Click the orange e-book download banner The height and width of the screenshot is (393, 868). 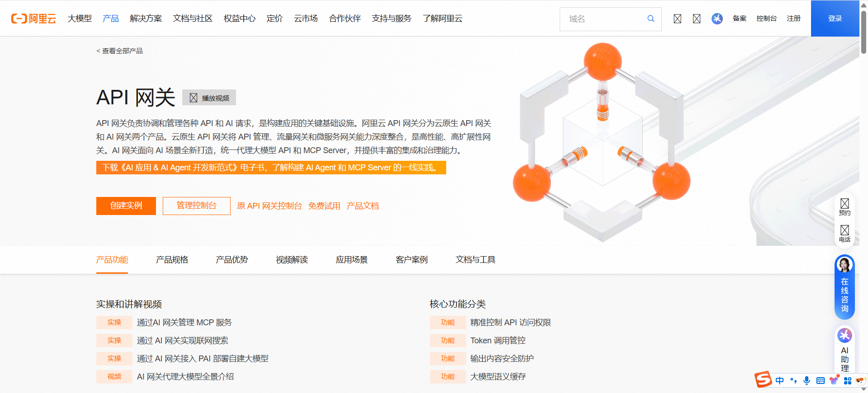point(271,168)
